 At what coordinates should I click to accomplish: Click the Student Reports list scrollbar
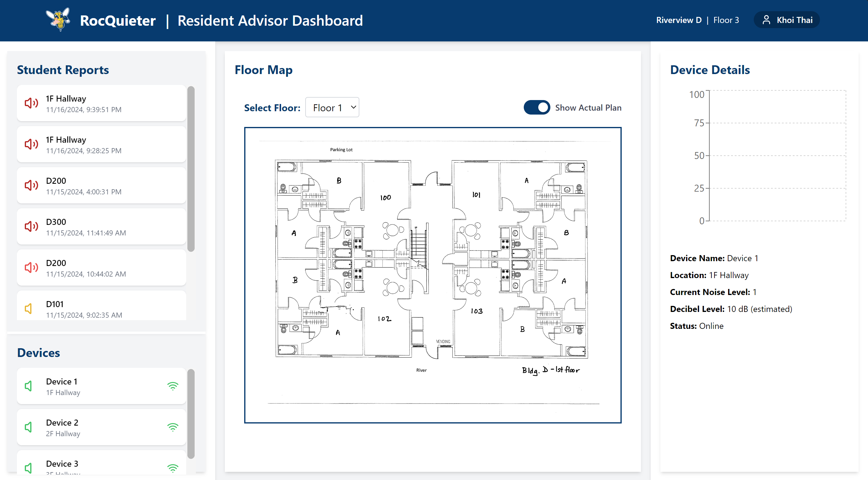coord(191,169)
